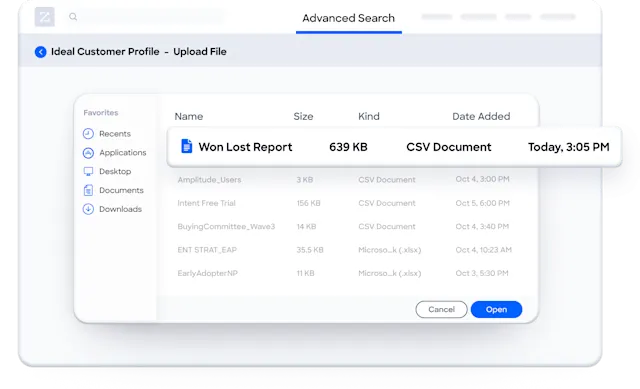Click the 639 KB size value
Screen dimensions: 640x389
(348, 147)
